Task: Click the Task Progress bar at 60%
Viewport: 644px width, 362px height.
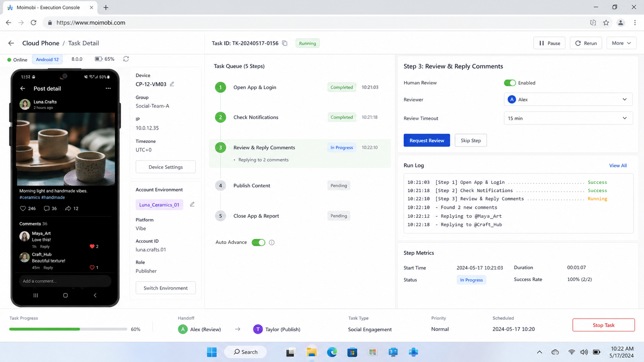Action: pos(68,329)
